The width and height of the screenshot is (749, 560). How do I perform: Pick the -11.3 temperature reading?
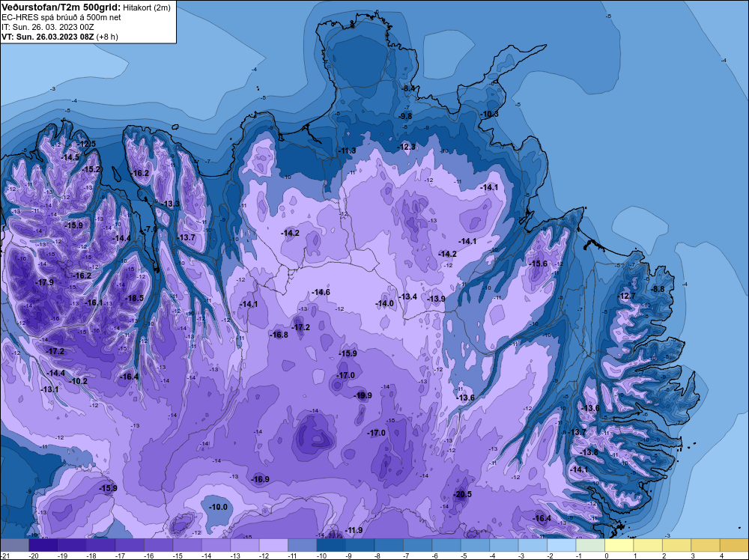[347, 150]
